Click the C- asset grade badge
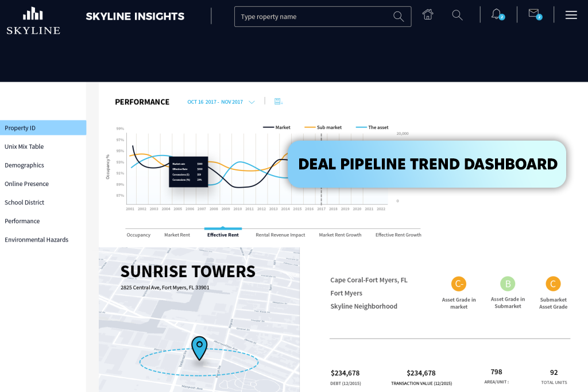Viewport: 588px width, 392px height. coord(459,284)
